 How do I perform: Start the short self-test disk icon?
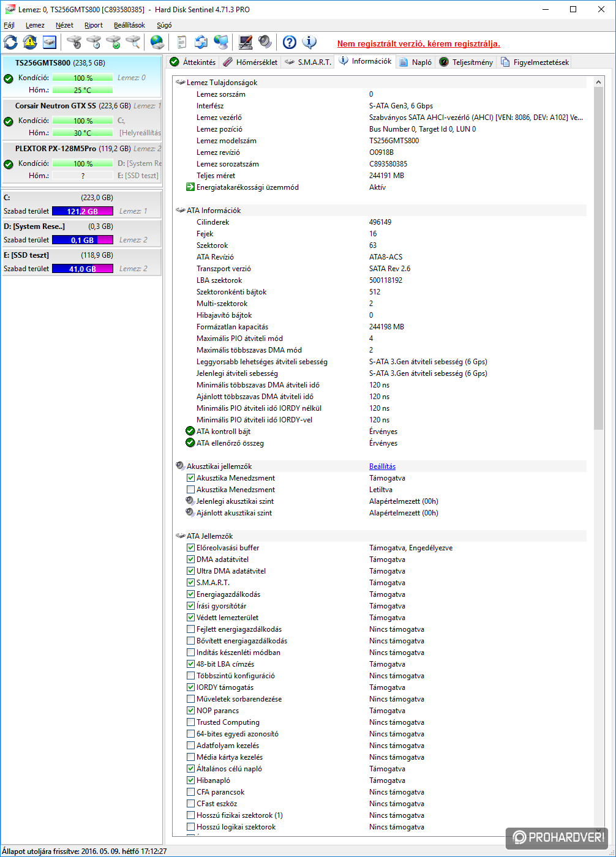[74, 42]
